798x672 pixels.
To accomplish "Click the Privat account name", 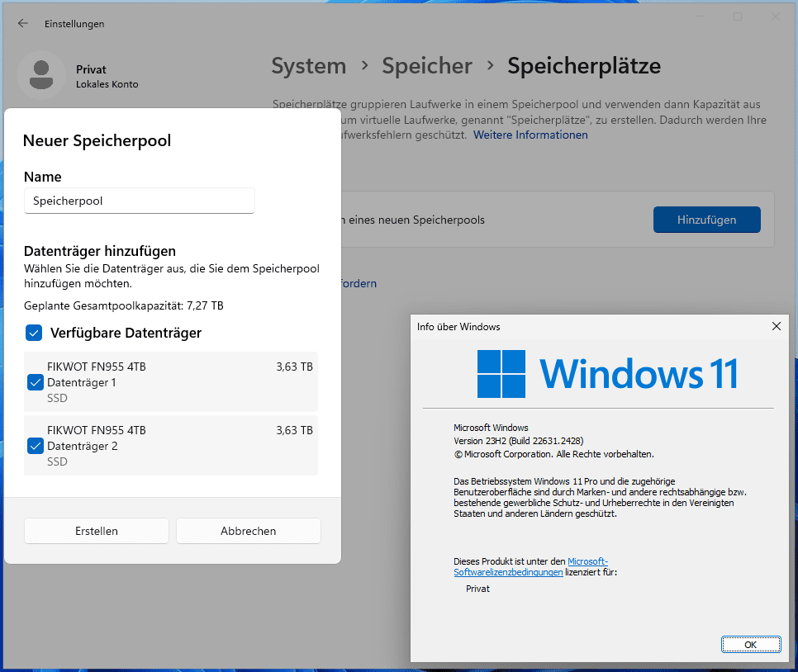I will click(91, 69).
